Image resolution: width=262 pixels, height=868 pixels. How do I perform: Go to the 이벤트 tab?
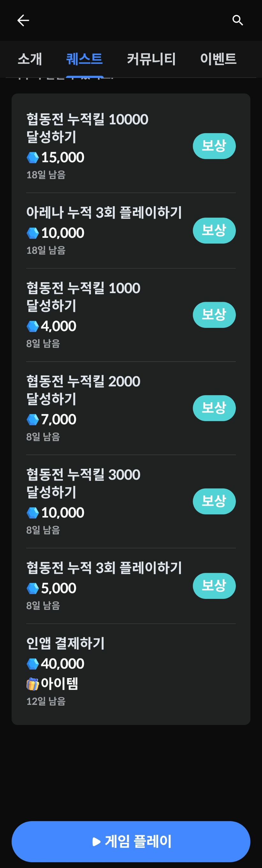tap(218, 59)
